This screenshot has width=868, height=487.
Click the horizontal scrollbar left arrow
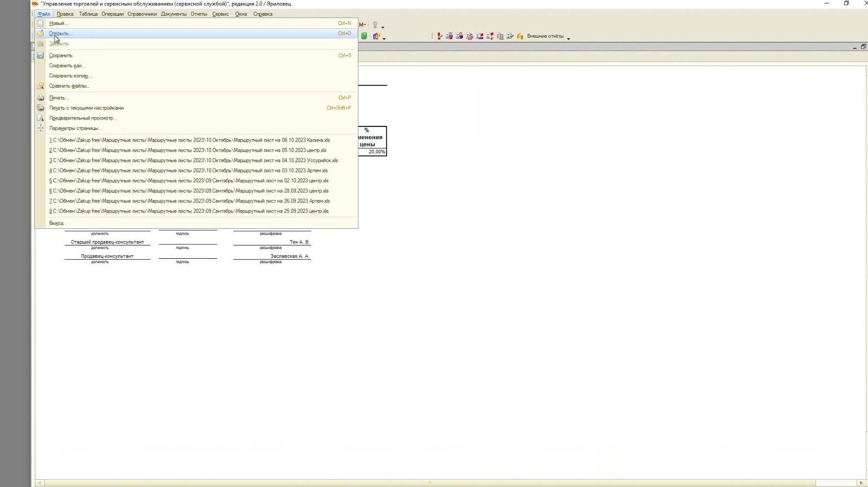pos(40,483)
